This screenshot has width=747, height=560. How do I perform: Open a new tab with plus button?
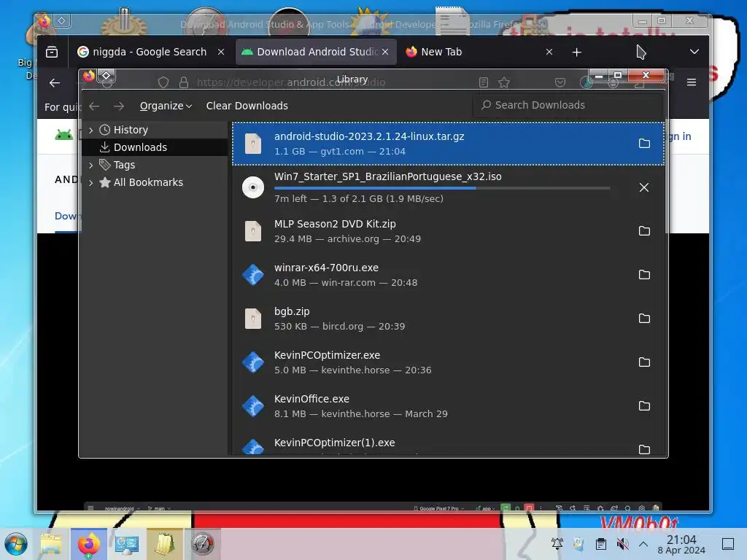point(577,52)
